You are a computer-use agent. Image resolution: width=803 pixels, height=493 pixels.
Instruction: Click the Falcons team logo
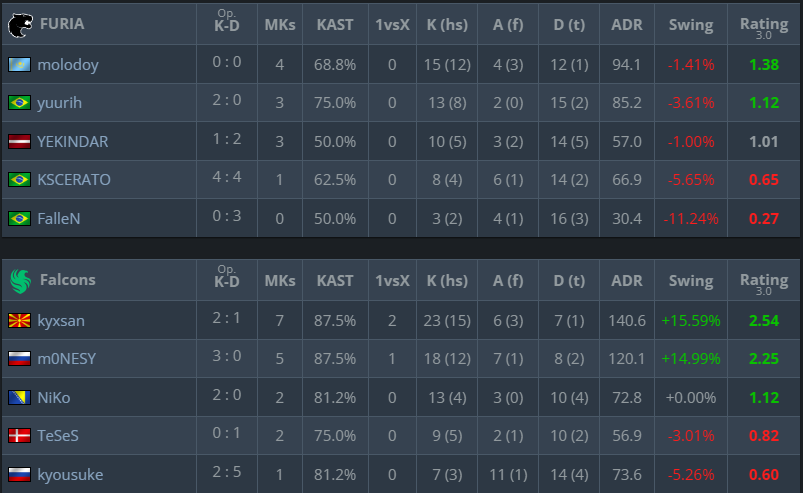[x=19, y=279]
